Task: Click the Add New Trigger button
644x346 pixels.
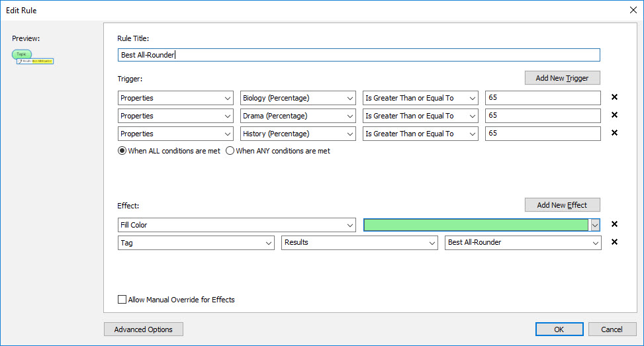Action: pyautogui.click(x=562, y=78)
